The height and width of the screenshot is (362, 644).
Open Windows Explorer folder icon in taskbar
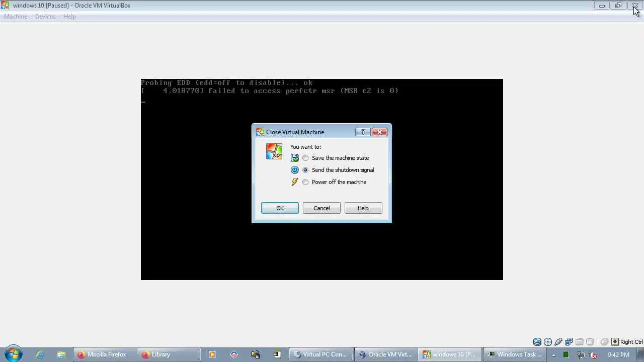(61, 354)
